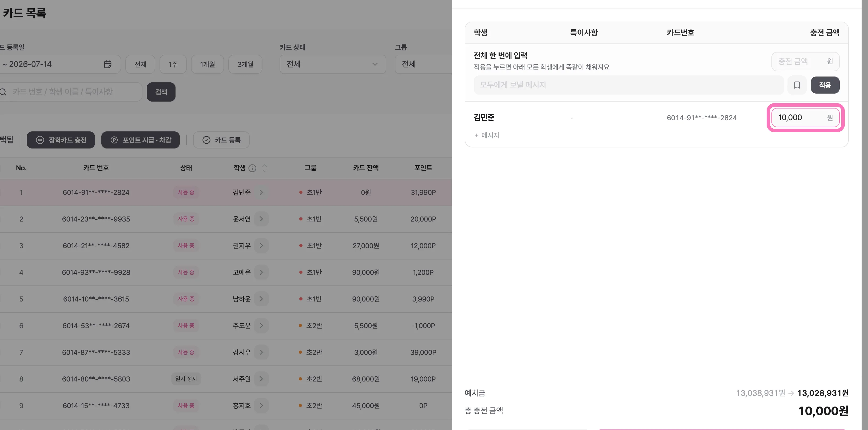Open 고예은 student detail chevron
The height and width of the screenshot is (430, 868).
(261, 272)
